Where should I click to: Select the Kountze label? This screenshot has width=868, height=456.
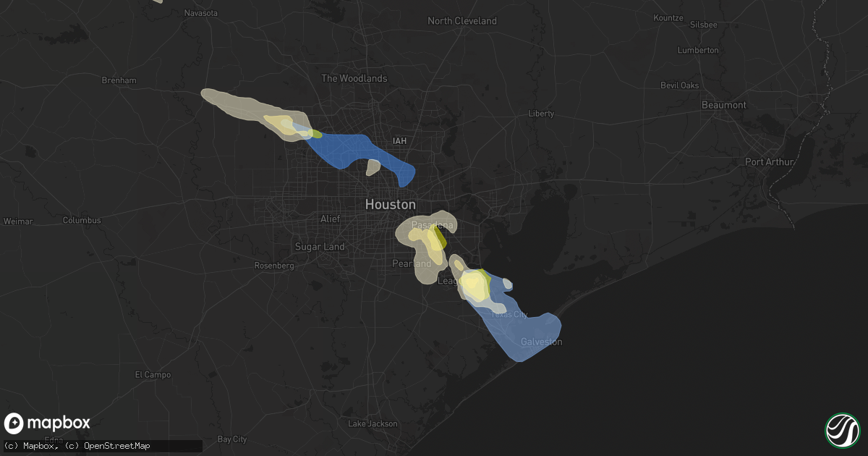[668, 17]
